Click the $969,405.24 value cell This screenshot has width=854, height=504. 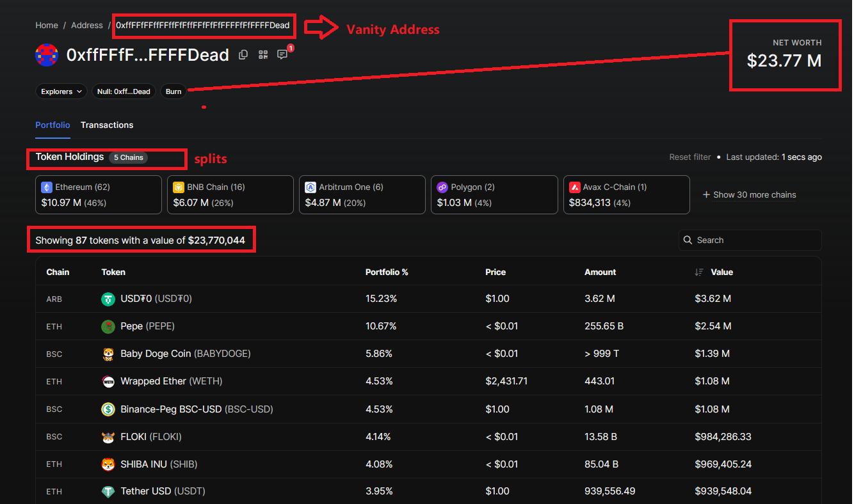pyautogui.click(x=723, y=464)
